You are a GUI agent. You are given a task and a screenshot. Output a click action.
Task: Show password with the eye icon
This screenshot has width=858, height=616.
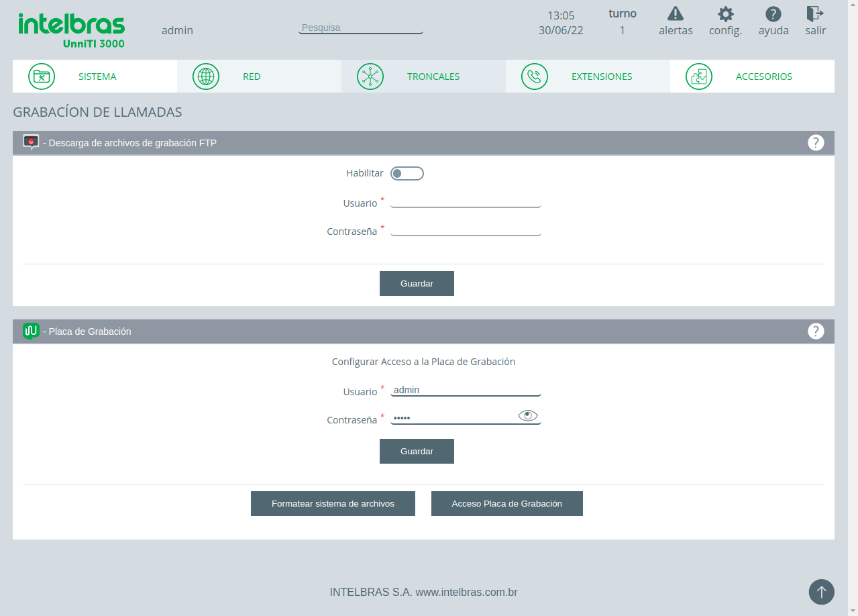pos(528,416)
